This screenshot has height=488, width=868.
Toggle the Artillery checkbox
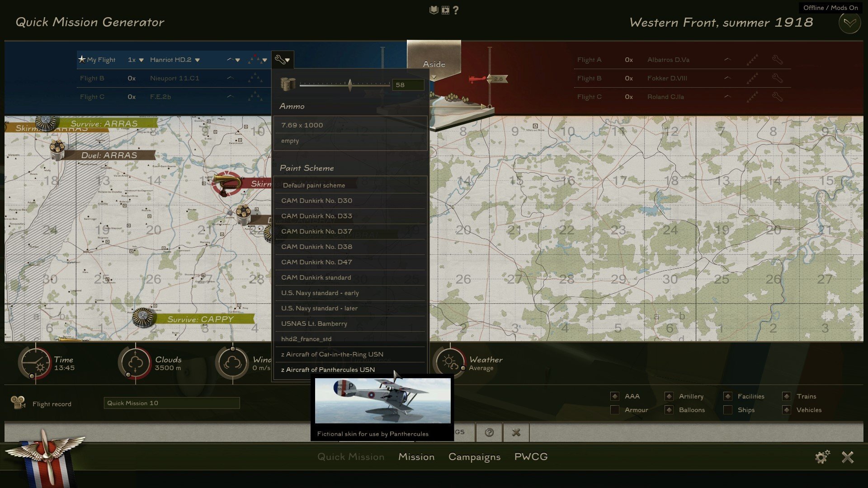pyautogui.click(x=669, y=396)
